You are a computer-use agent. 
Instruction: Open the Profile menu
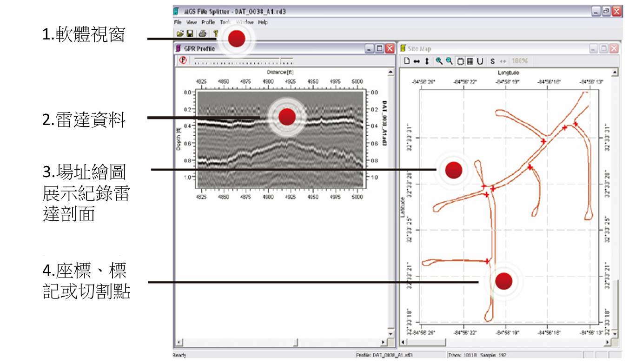208,22
